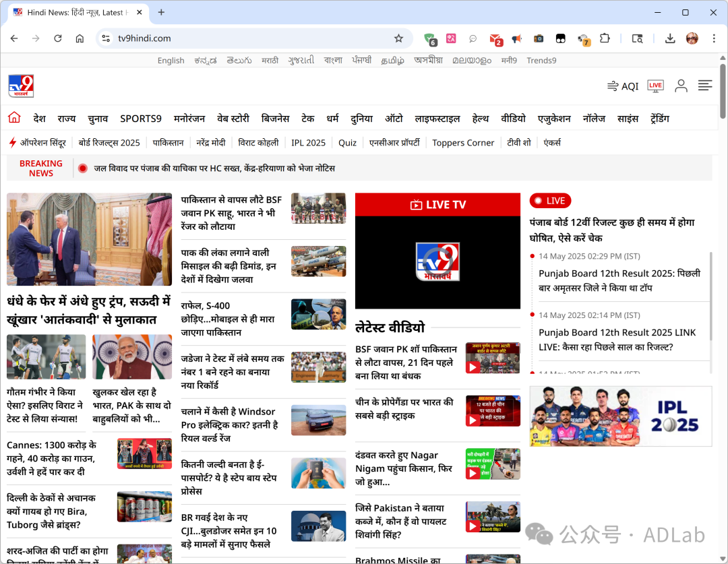Open the Cannes 1300 करोड़ story
Viewport: 728px width, 564px height.
tap(53, 458)
